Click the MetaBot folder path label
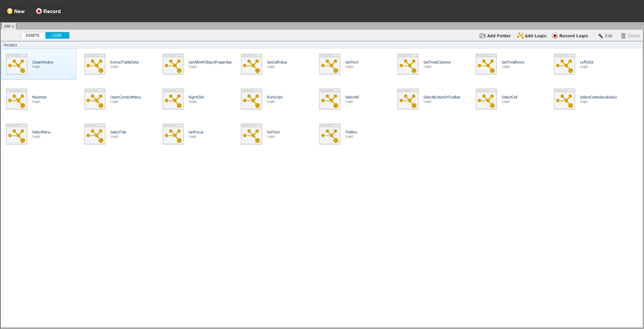 pyautogui.click(x=10, y=45)
